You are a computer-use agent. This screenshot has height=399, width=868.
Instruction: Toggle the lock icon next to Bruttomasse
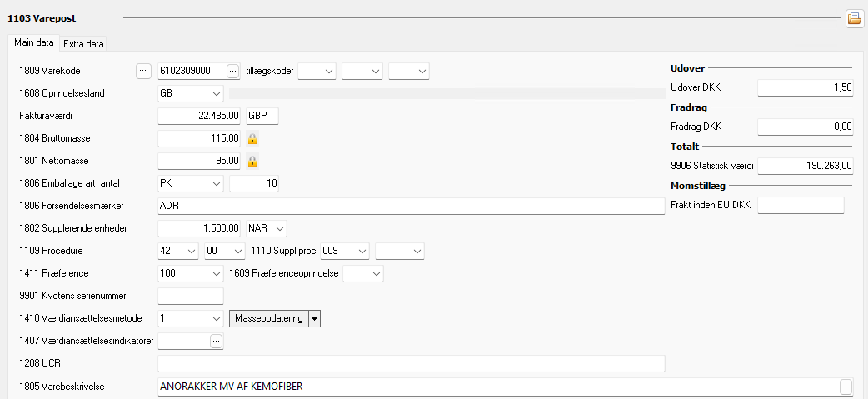pyautogui.click(x=252, y=138)
